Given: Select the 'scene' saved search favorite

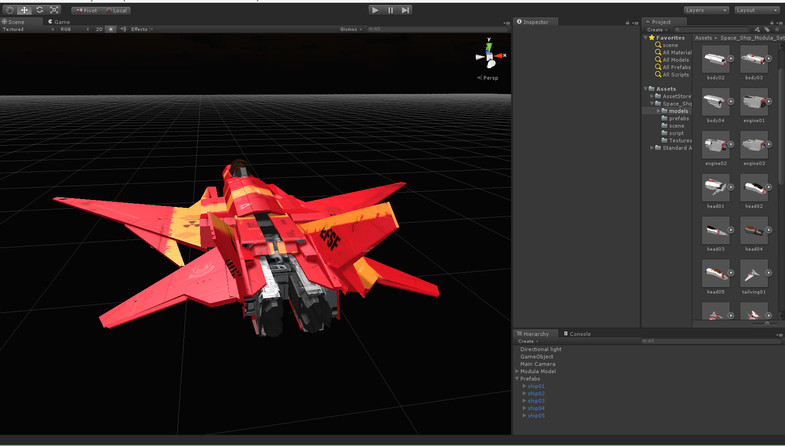Looking at the screenshot, I should coord(666,45).
